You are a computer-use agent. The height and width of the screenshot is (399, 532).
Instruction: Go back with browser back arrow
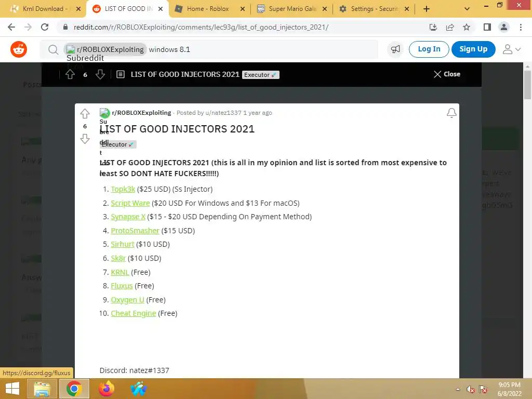[x=11, y=27]
